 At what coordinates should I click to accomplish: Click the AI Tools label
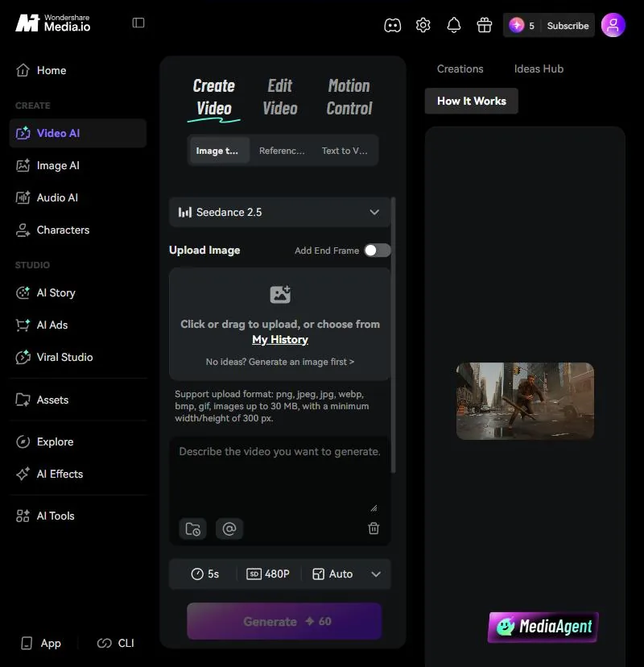pos(56,516)
